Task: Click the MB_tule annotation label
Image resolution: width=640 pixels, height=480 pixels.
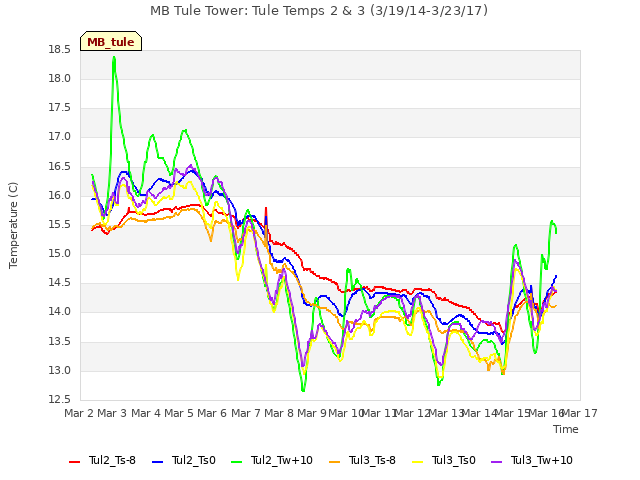Action: [111, 42]
